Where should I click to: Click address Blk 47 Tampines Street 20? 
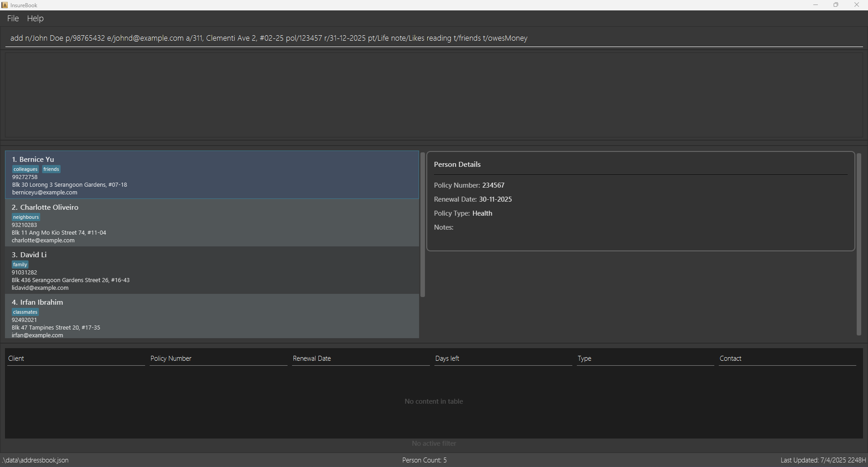click(x=56, y=328)
